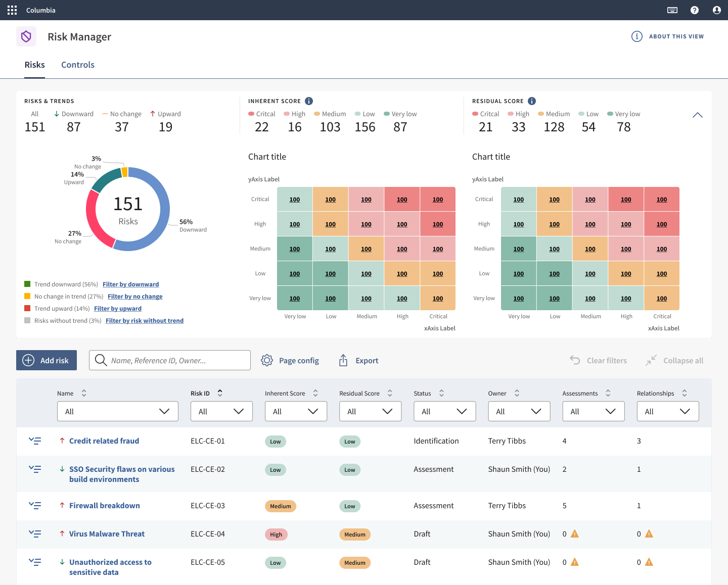Sort by Owner column arrows

pyautogui.click(x=517, y=393)
